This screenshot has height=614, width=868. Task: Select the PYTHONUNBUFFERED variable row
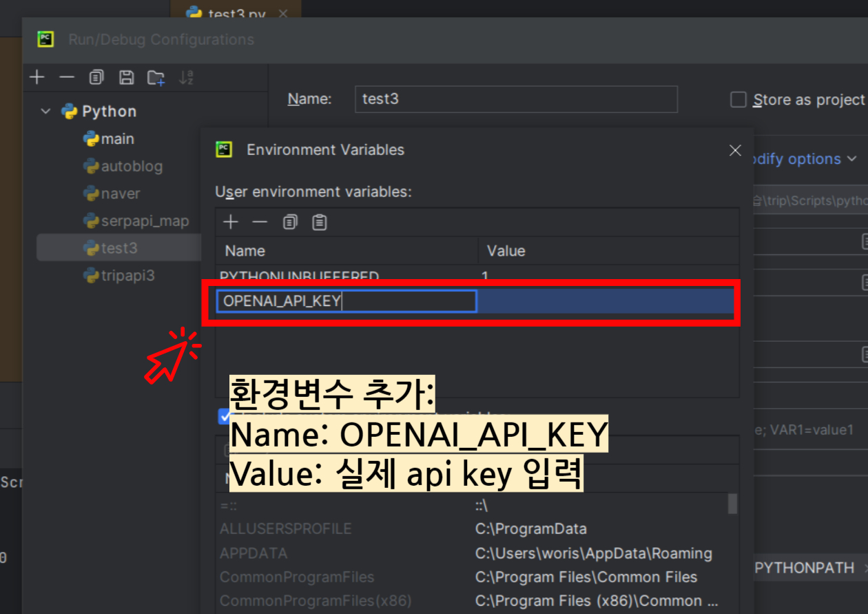point(477,276)
